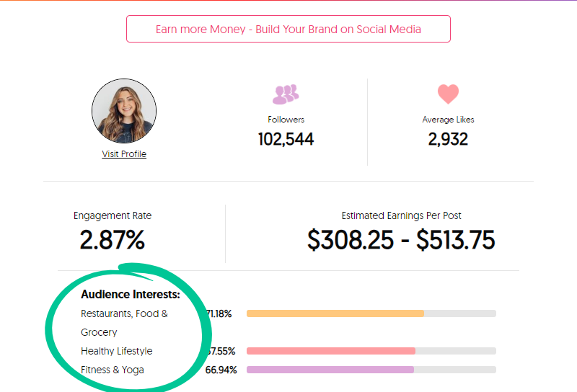The width and height of the screenshot is (577, 392).
Task: Click the 2.87% engagement rate value
Action: [x=113, y=240]
